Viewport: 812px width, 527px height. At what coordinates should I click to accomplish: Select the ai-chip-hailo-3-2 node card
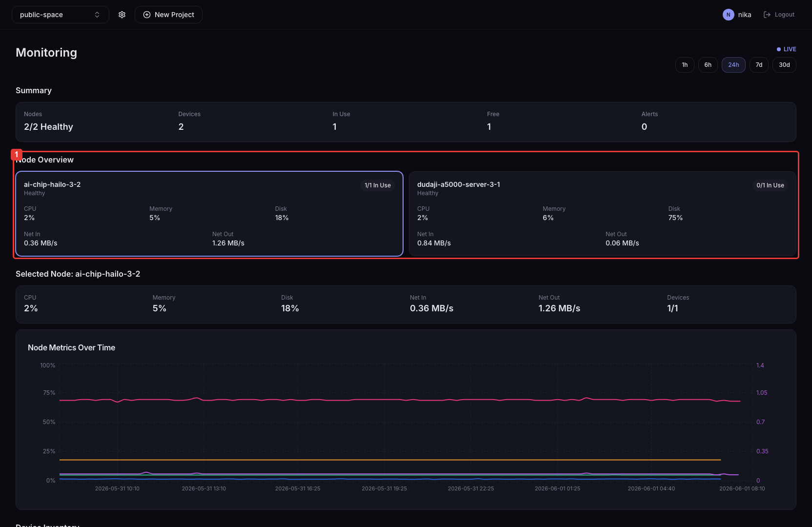coord(209,214)
